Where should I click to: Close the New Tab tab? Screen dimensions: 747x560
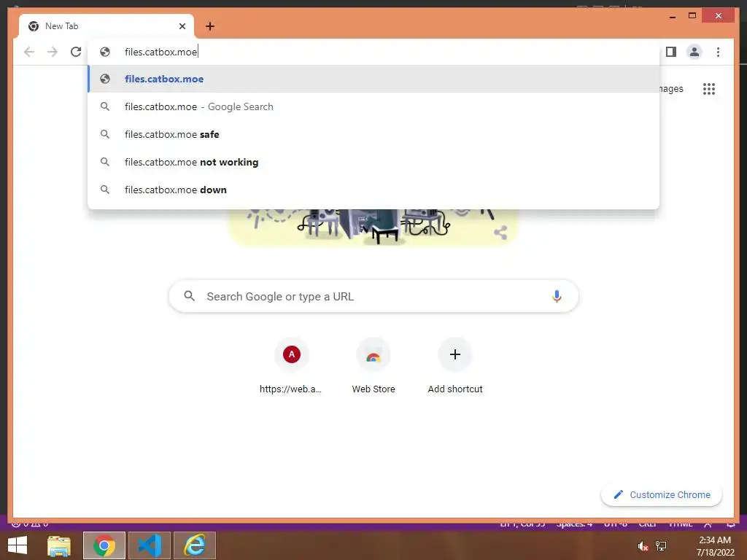[182, 26]
